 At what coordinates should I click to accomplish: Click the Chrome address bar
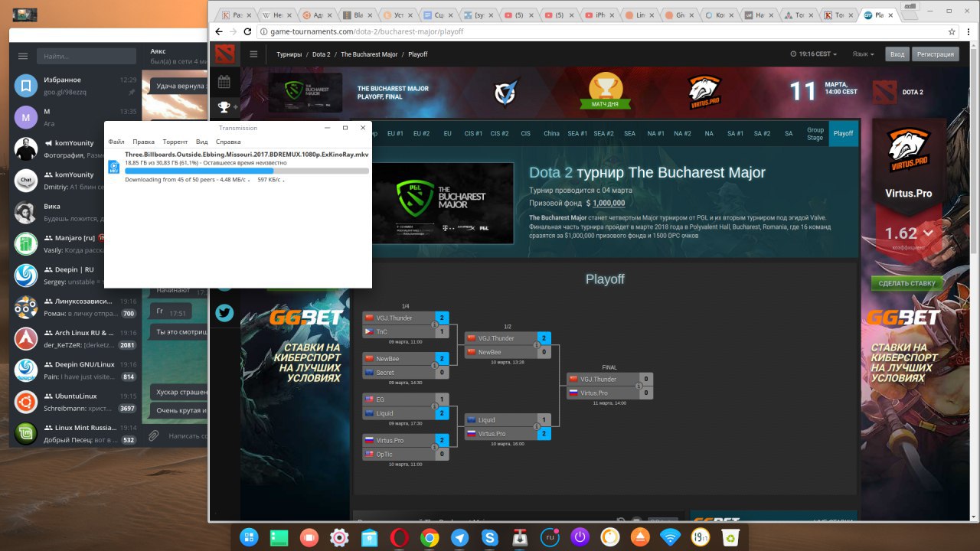[x=601, y=31]
